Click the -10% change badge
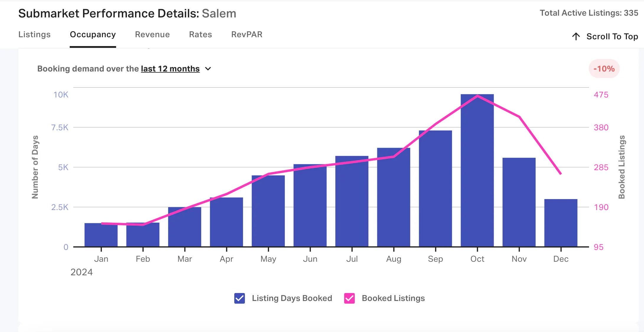The height and width of the screenshot is (332, 644). (x=604, y=69)
